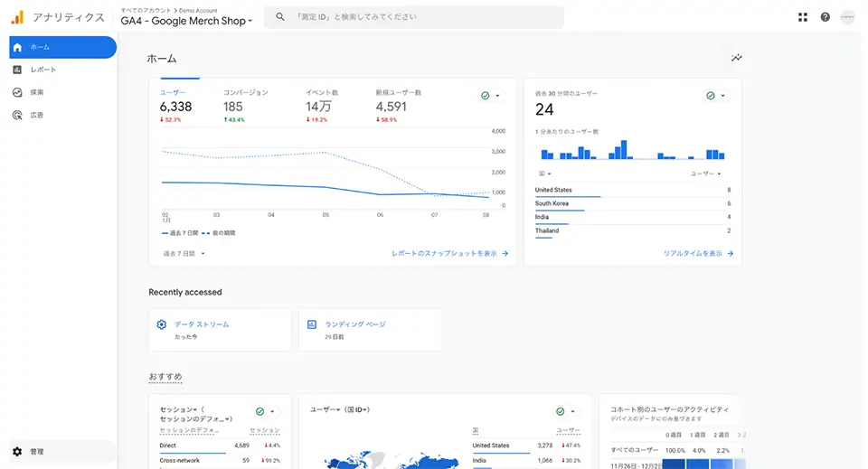Open レポートのスナップショットを表示 link
This screenshot has width=868, height=469.
click(449, 253)
